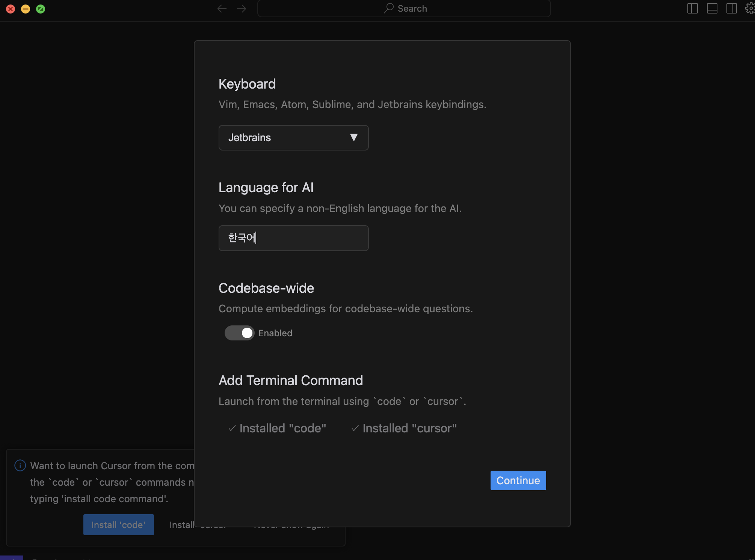Open the Jetbrains keybindings dropdown
Image resolution: width=755 pixels, height=560 pixels.
pos(293,138)
